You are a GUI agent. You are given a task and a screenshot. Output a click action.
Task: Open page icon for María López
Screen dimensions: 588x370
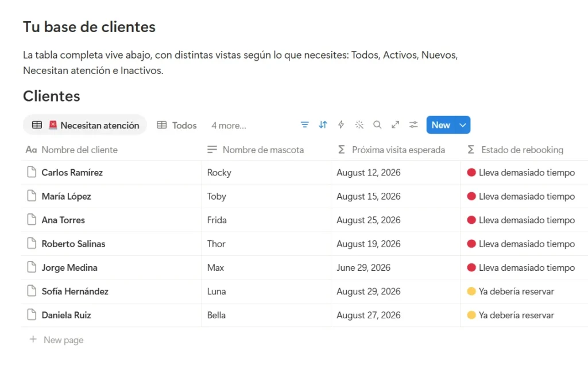coord(32,196)
